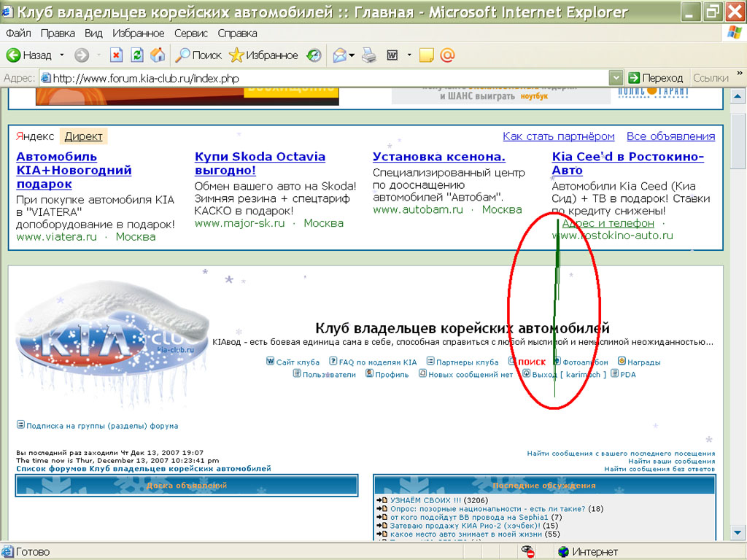Click the vertical scrollbar down arrow
747x560 pixels.
738,534
